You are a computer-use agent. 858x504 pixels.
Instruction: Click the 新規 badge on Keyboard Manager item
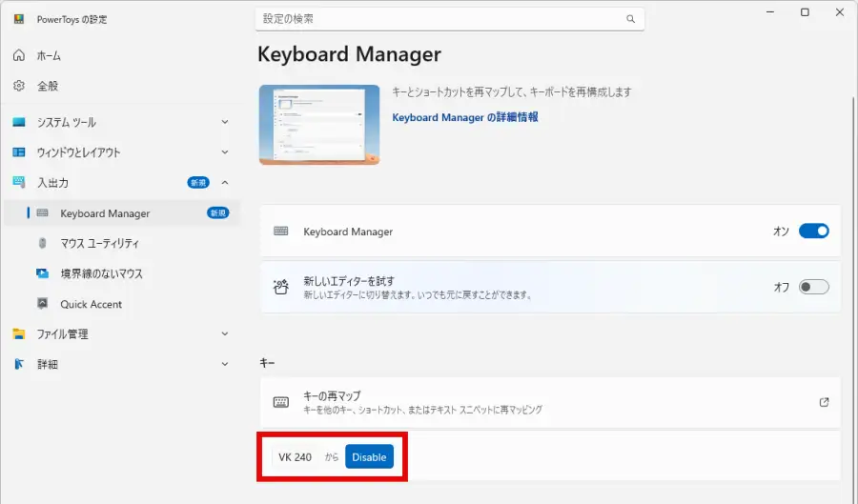pos(217,212)
